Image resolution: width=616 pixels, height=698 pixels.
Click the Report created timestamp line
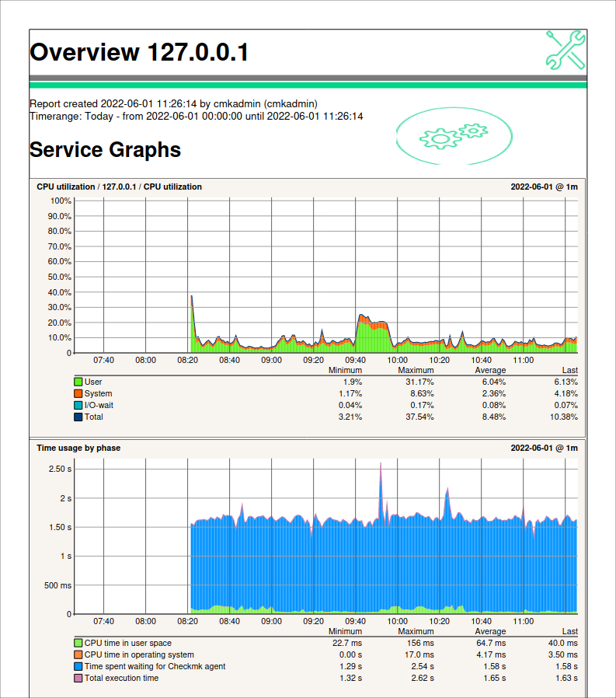(x=173, y=103)
